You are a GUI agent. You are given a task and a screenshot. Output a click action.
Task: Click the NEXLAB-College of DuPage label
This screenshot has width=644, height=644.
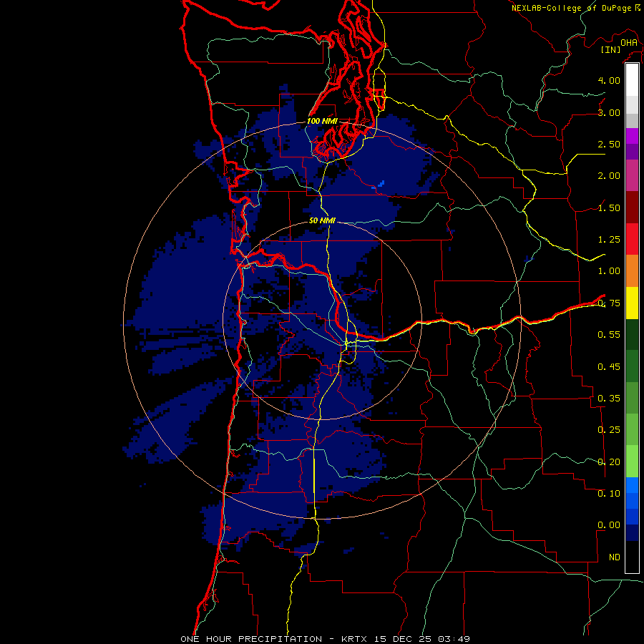pyautogui.click(x=571, y=8)
